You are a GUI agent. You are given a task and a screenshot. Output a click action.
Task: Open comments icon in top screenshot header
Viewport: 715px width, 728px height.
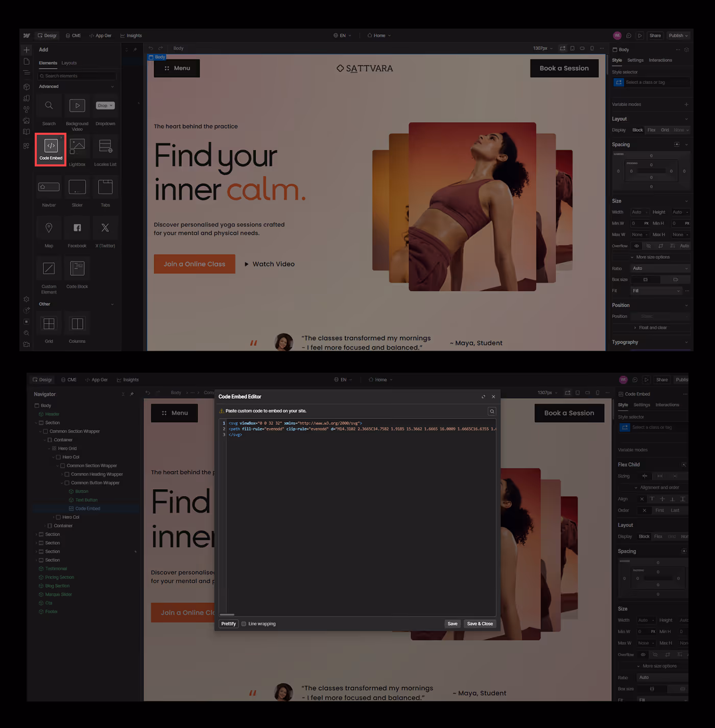tap(629, 36)
